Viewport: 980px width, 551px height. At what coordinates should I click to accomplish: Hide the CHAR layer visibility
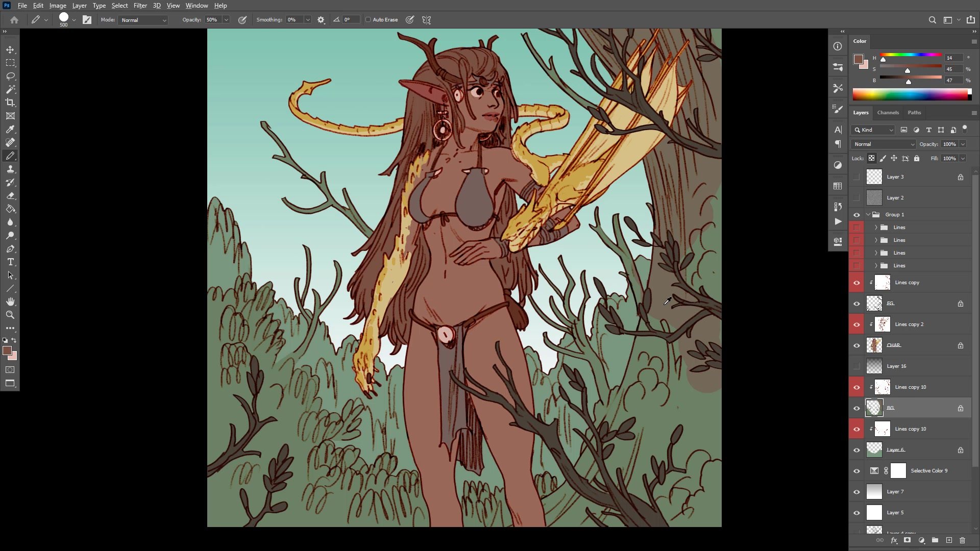(856, 345)
